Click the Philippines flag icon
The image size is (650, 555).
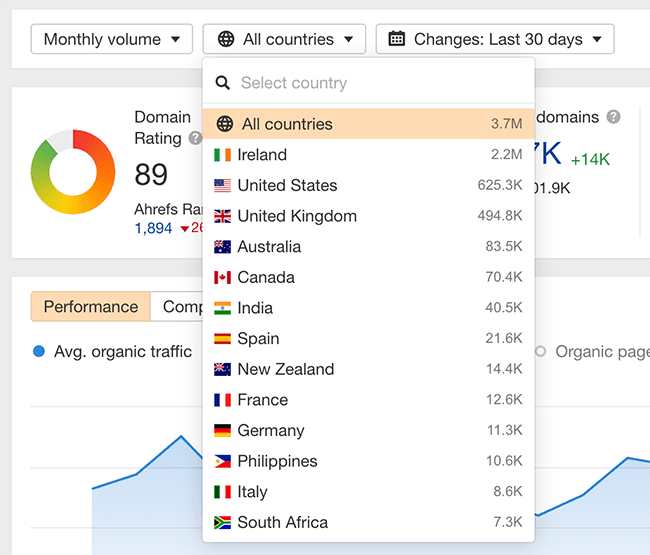click(x=223, y=462)
